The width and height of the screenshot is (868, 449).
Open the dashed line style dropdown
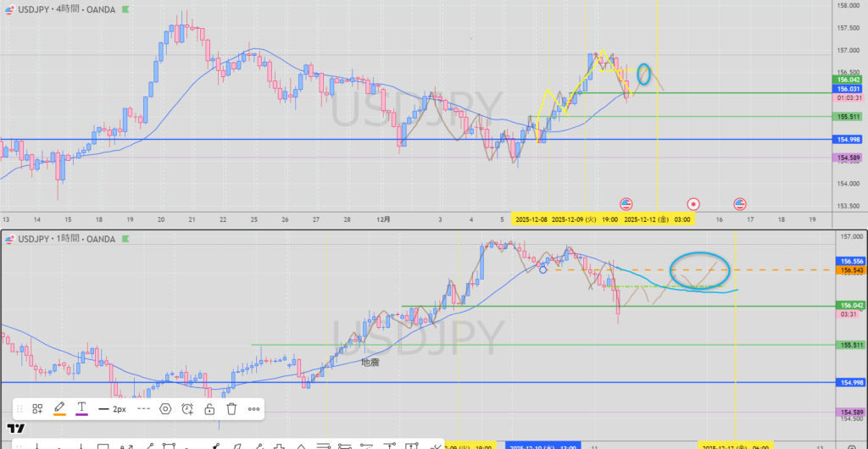pyautogui.click(x=143, y=408)
